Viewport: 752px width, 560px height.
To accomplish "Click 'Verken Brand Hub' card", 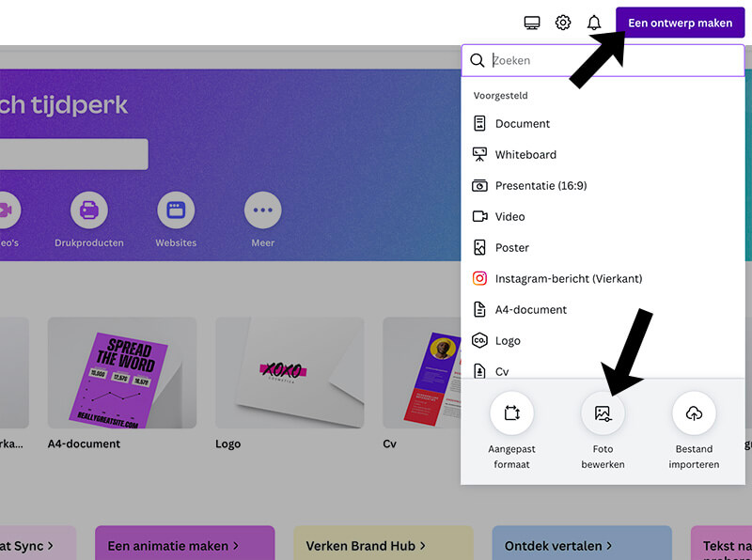I will [384, 543].
